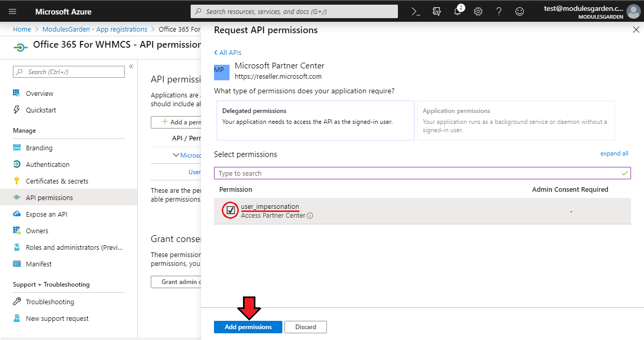Click the Microsoft Partner Center MP tile
Screen dimensions: 644x340
[x=222, y=73]
